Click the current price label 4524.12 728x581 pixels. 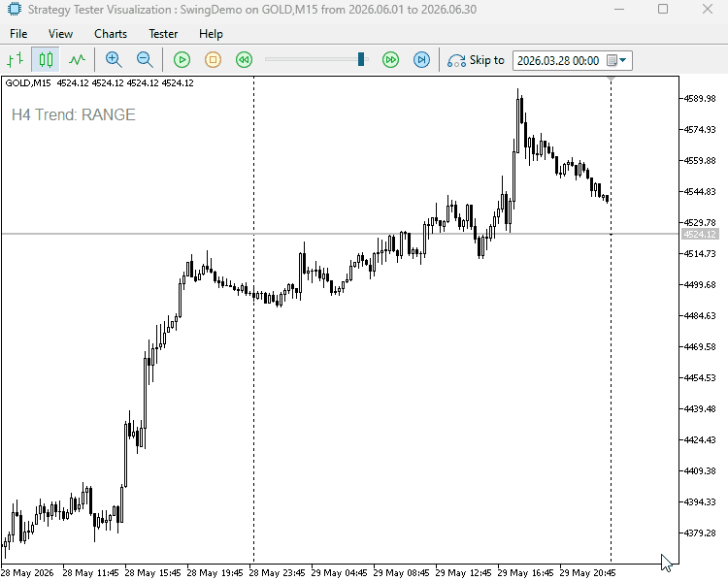tap(700, 235)
